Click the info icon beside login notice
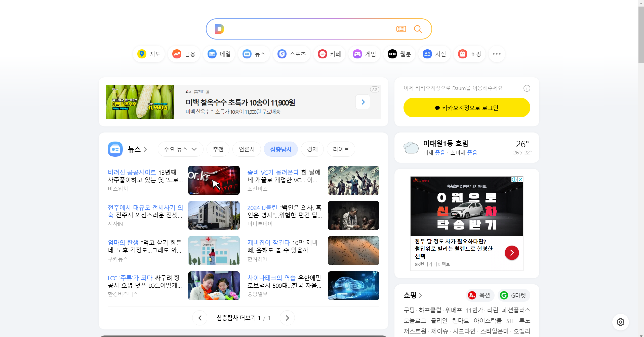This screenshot has width=644, height=337. click(527, 88)
